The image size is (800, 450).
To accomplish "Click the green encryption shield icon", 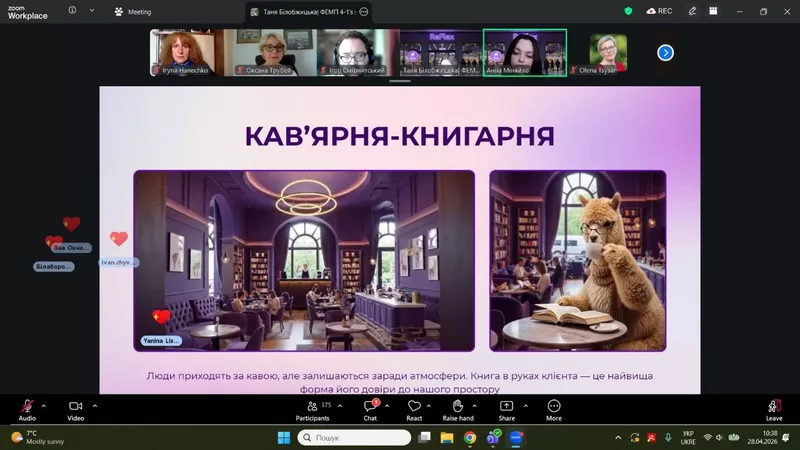I will 628,11.
